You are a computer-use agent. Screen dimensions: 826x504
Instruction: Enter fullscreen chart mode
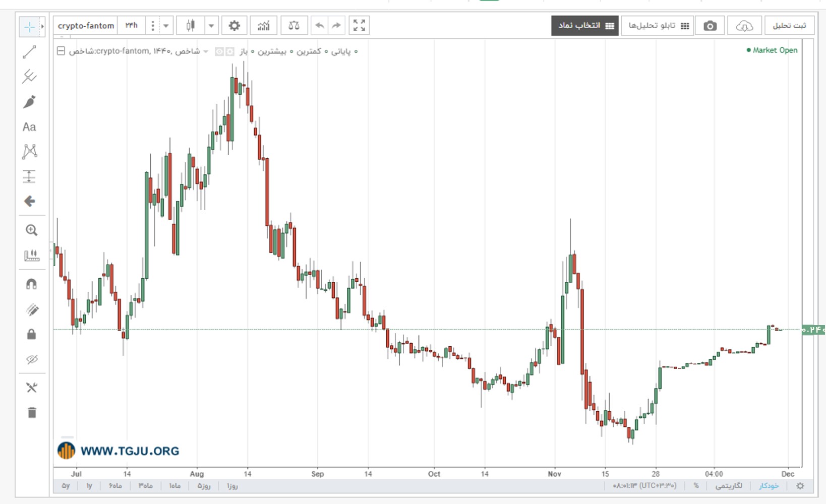pos(359,25)
